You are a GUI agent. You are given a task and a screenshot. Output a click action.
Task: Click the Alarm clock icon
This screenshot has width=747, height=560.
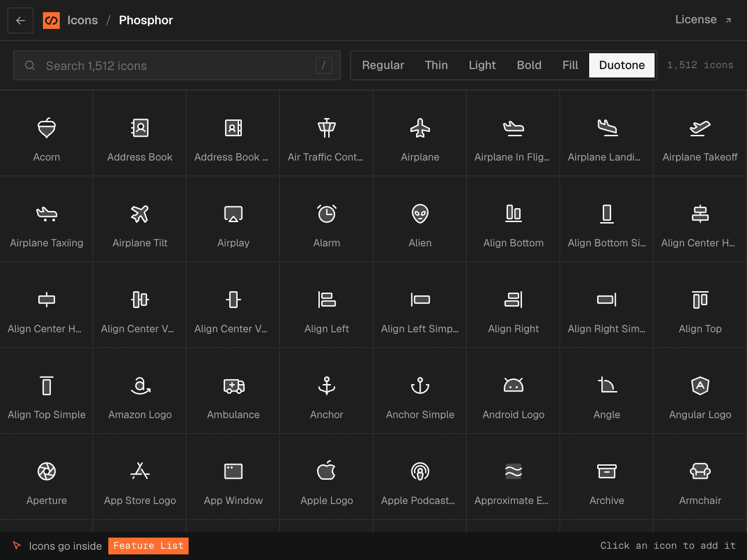pyautogui.click(x=327, y=219)
